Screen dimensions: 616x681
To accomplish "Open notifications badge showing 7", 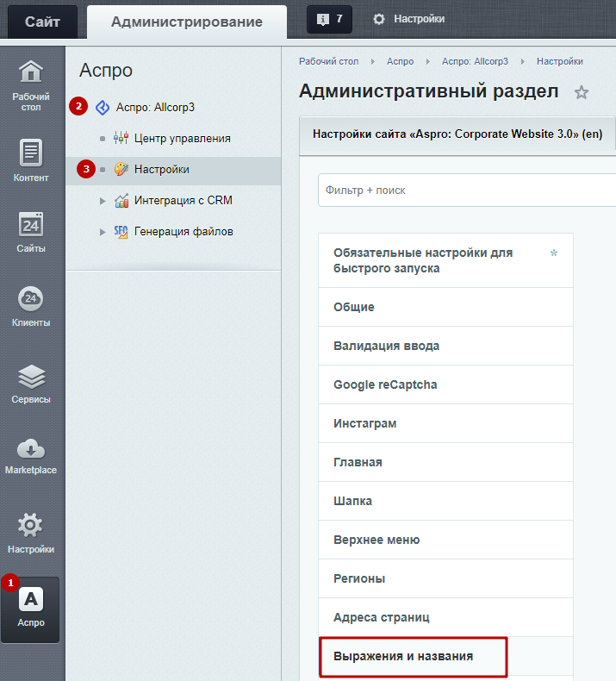I will click(329, 19).
